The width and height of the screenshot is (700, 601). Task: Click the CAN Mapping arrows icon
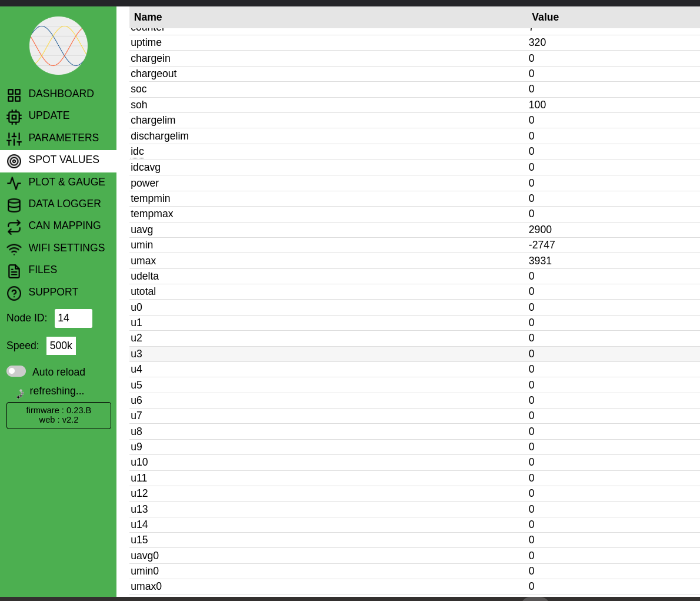pyautogui.click(x=14, y=227)
